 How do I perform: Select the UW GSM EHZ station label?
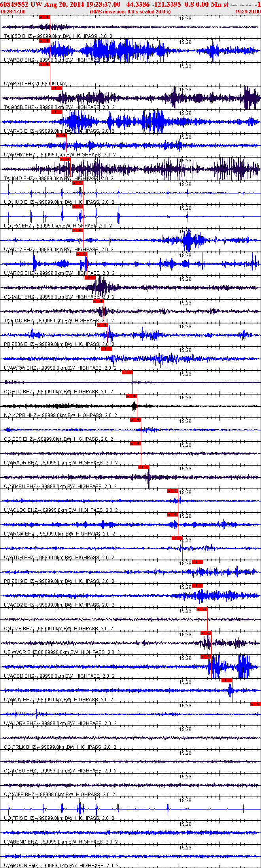[59, 676]
